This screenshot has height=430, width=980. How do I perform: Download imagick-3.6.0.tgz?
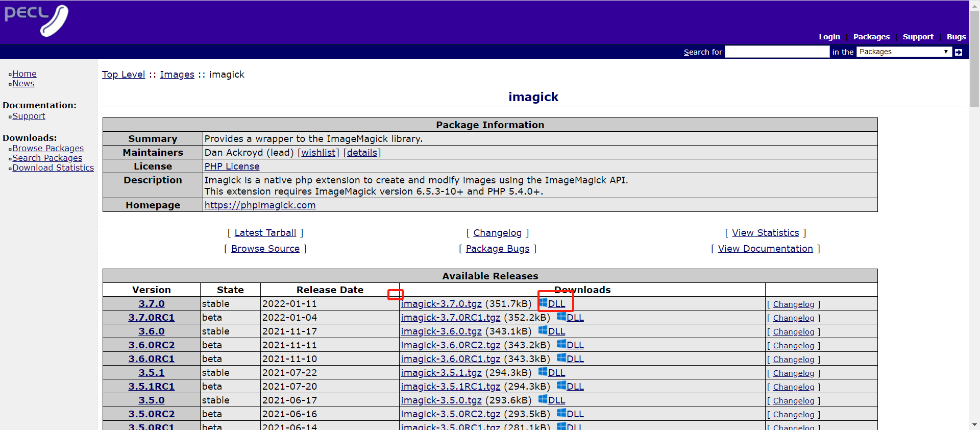pyautogui.click(x=442, y=331)
